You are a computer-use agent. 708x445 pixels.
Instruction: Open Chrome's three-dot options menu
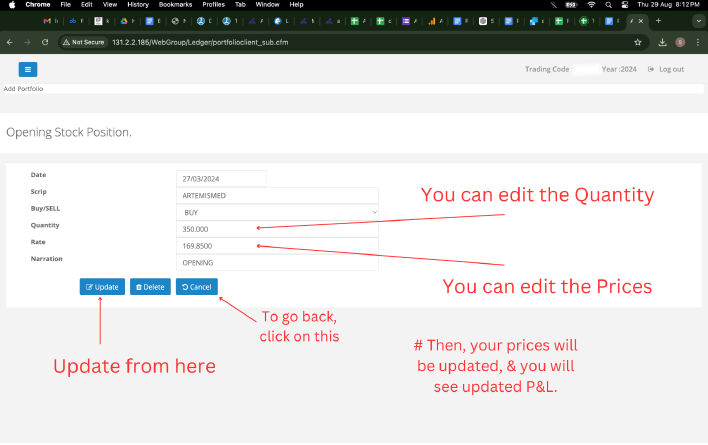698,42
